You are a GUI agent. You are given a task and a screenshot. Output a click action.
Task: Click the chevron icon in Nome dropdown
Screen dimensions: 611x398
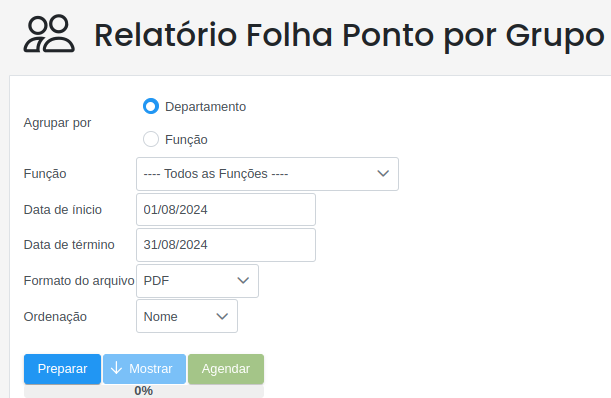pos(222,316)
